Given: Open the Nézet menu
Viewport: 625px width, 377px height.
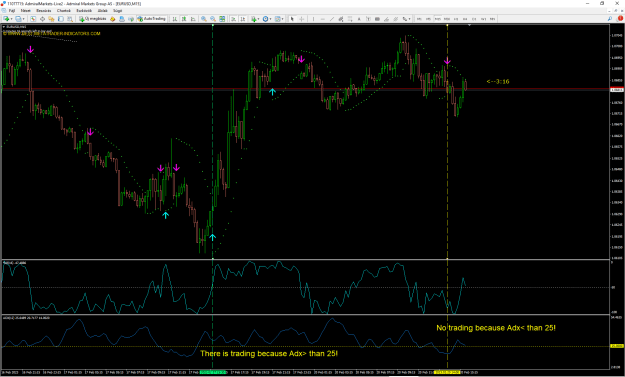Looking at the screenshot, I should coord(26,11).
